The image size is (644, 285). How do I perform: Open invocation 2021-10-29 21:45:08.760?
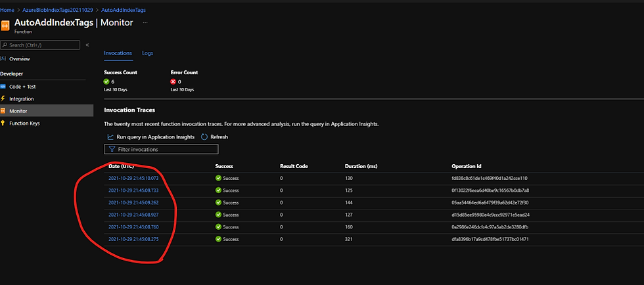pos(133,227)
